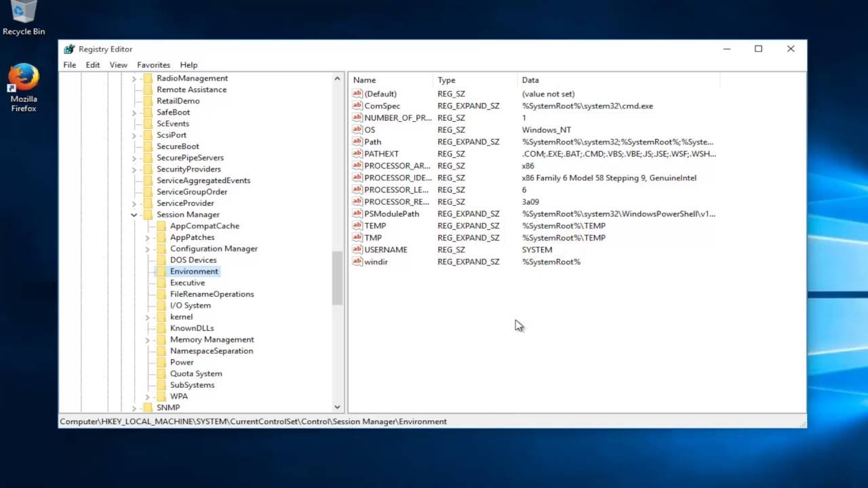Click the "Windows_NT" data value

(x=547, y=129)
